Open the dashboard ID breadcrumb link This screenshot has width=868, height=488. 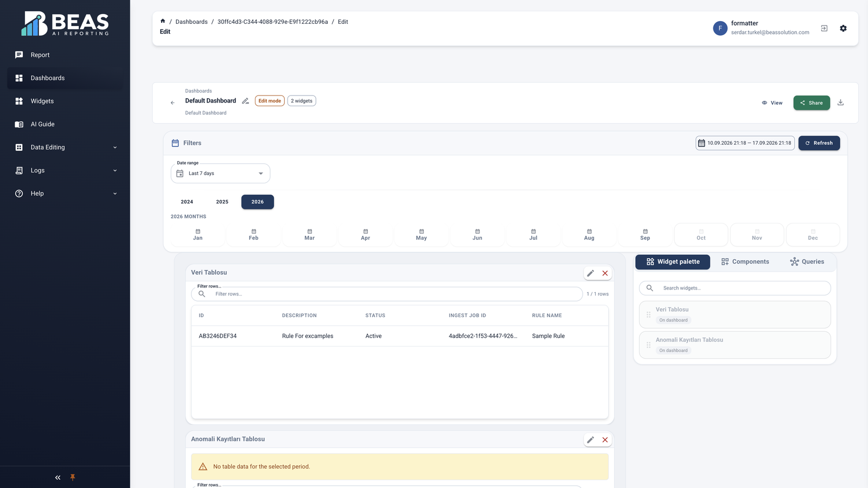pyautogui.click(x=273, y=22)
